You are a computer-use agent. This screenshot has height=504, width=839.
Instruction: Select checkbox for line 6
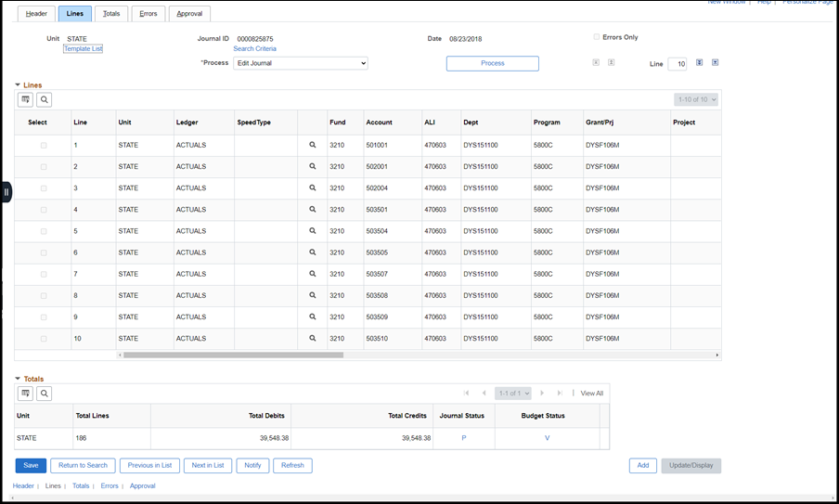pyautogui.click(x=44, y=253)
